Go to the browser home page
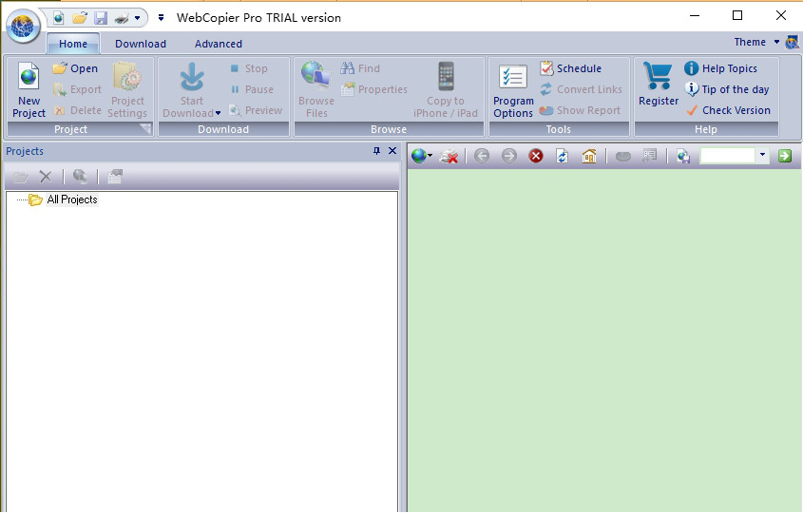Viewport: 803px width, 532px height. (589, 156)
